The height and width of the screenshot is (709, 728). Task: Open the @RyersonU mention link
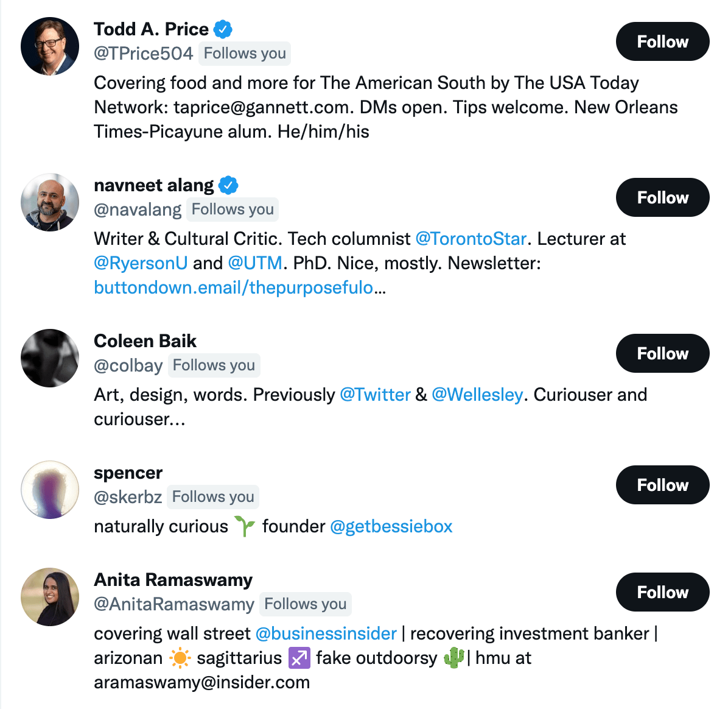(x=141, y=263)
